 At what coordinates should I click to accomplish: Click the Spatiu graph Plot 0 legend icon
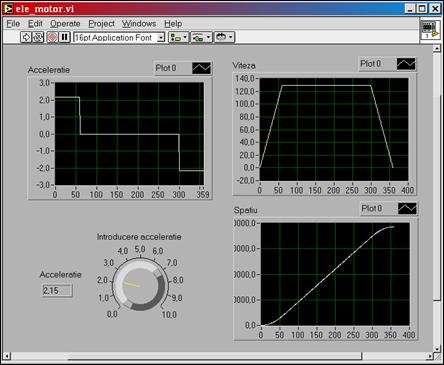[x=407, y=209]
